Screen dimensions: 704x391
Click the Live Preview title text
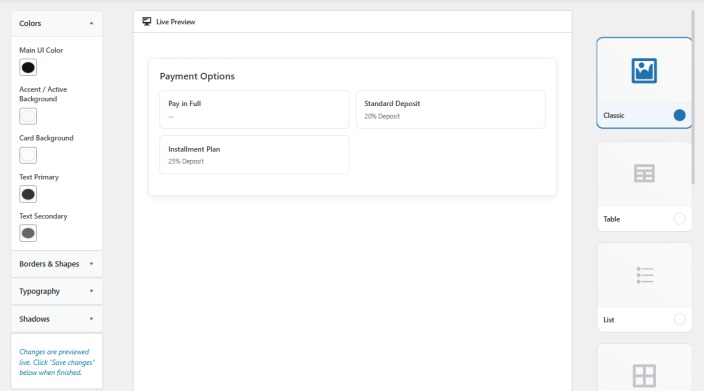point(176,22)
